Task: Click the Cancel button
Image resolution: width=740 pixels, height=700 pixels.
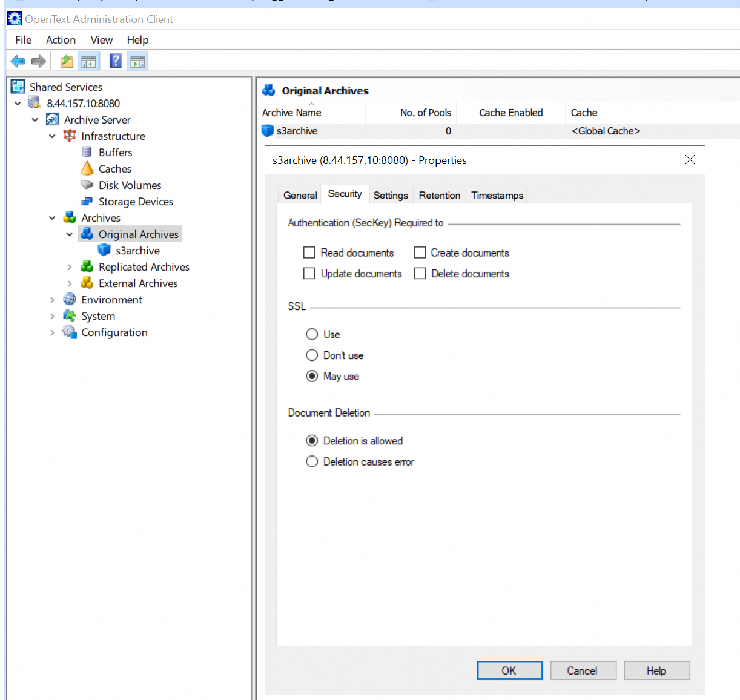Action: (583, 670)
